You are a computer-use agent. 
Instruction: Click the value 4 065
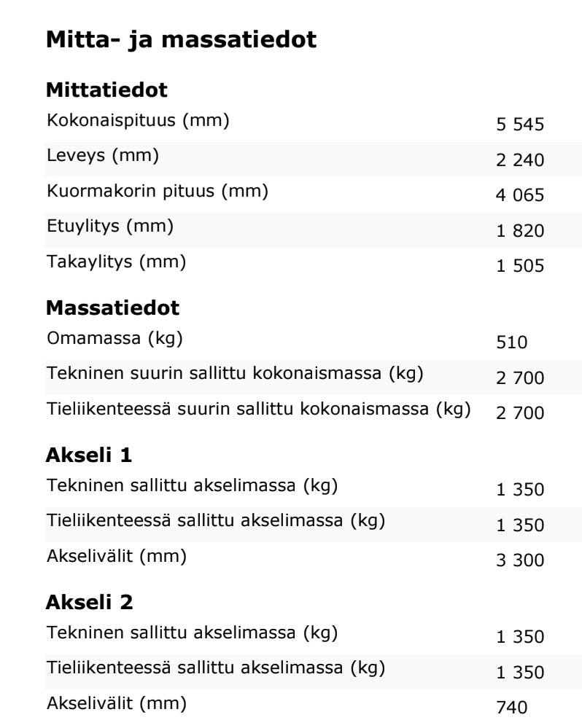coord(520,195)
